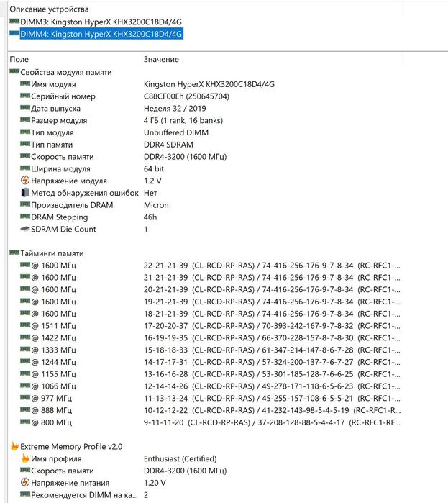Select timing value '18-21-21-39'
Image resolution: width=448 pixels, height=503 pixels.
tap(165, 314)
